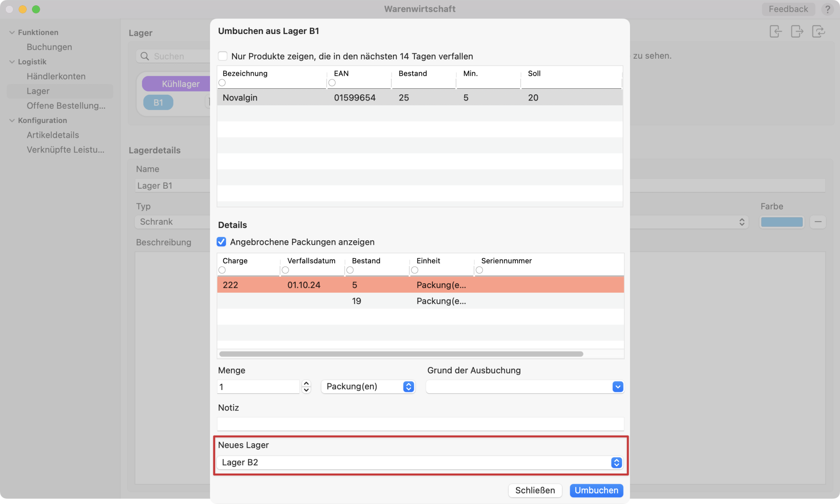
Task: Click the minus button beside Farbe swatch
Action: point(818,222)
